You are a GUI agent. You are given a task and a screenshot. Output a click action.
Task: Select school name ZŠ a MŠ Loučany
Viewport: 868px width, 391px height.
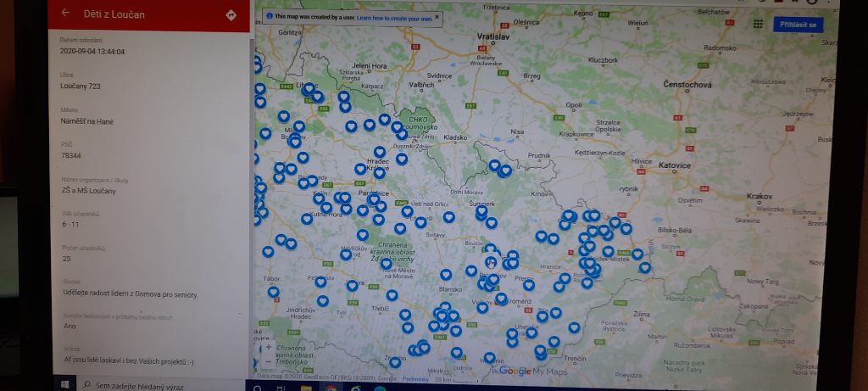[x=88, y=191]
